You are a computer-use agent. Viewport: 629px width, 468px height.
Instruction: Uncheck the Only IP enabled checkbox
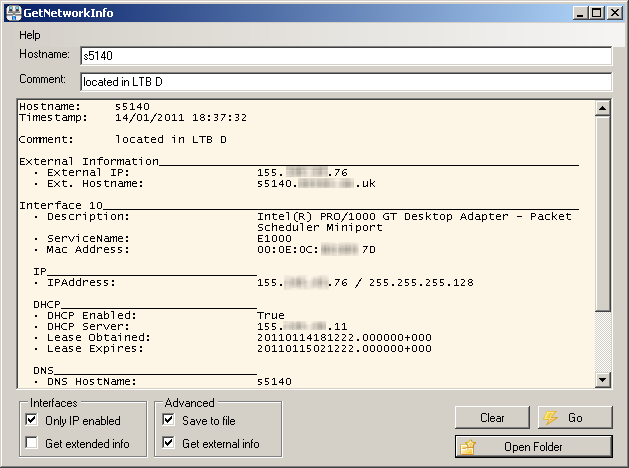pos(32,421)
